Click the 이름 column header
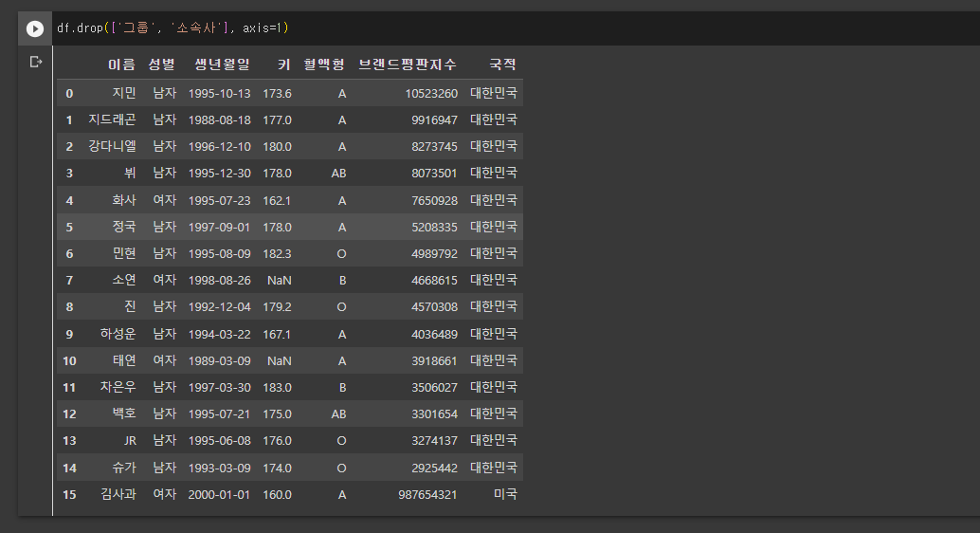This screenshot has height=533, width=980. tap(121, 64)
